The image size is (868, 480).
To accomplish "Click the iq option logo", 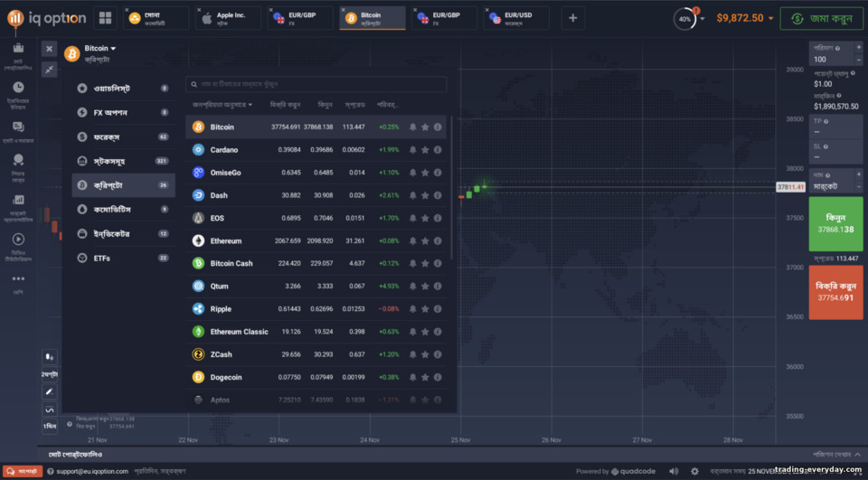I will [x=46, y=18].
